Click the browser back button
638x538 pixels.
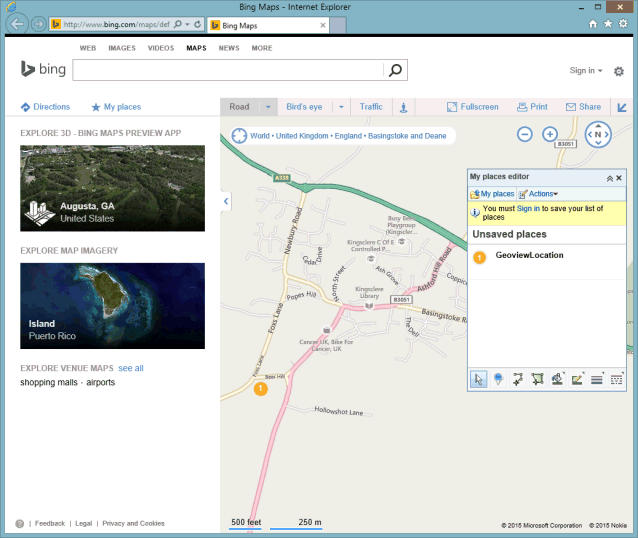(17, 24)
